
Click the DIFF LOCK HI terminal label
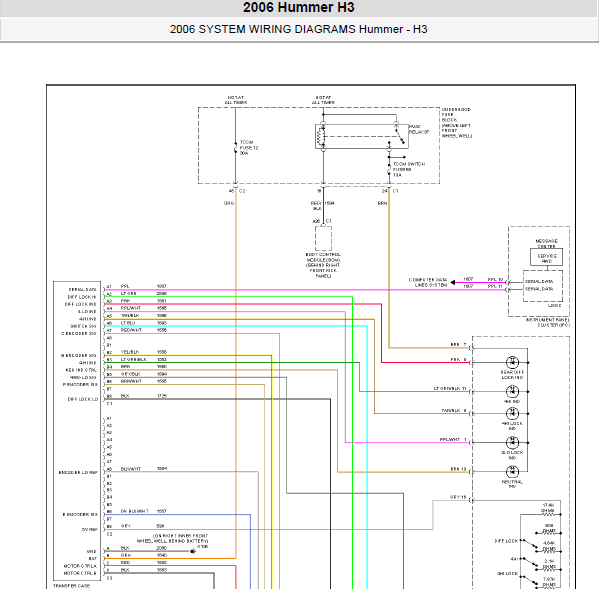pyautogui.click(x=82, y=297)
